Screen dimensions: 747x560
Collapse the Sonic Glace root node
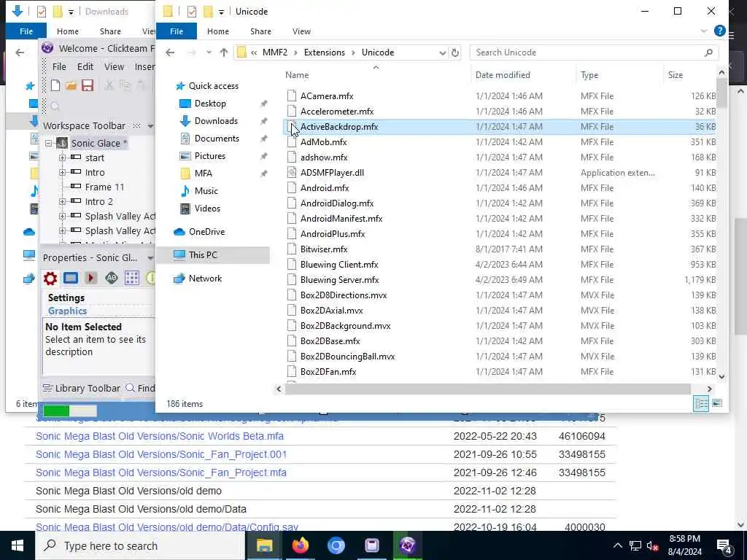tap(49, 143)
